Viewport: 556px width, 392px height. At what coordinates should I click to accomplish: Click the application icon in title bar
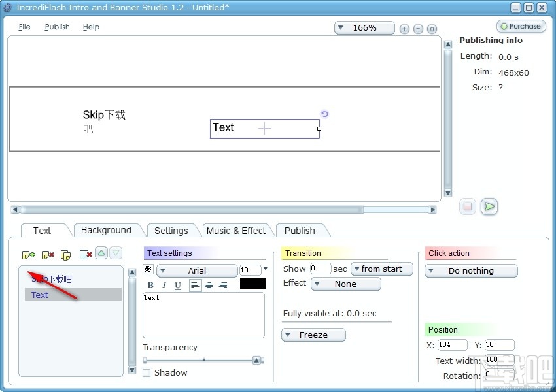point(7,7)
